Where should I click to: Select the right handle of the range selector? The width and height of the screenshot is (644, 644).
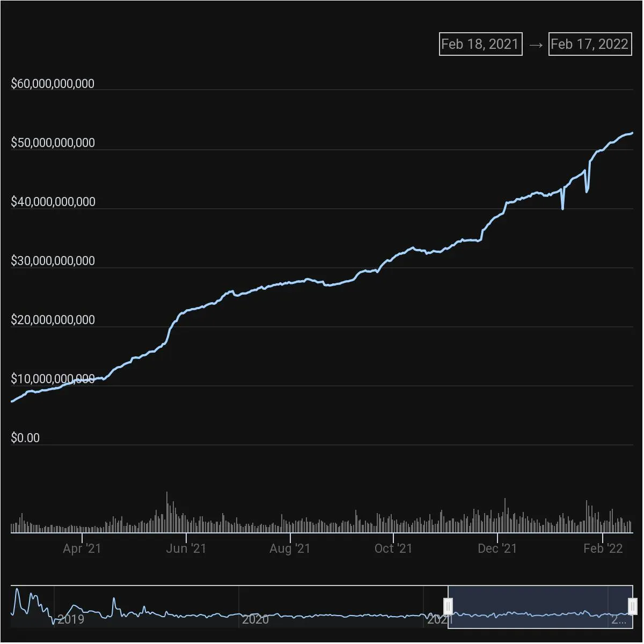(x=632, y=606)
